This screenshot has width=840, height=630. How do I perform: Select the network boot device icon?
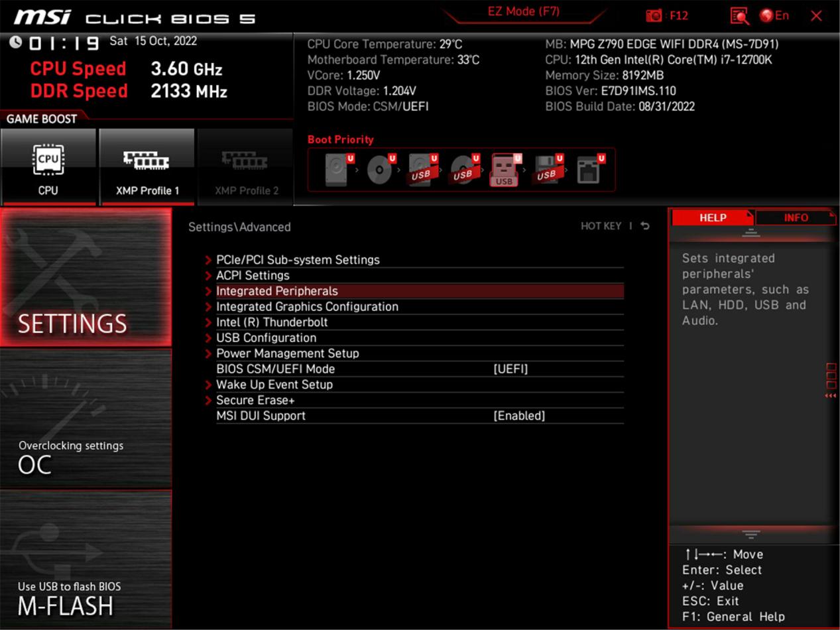click(590, 169)
